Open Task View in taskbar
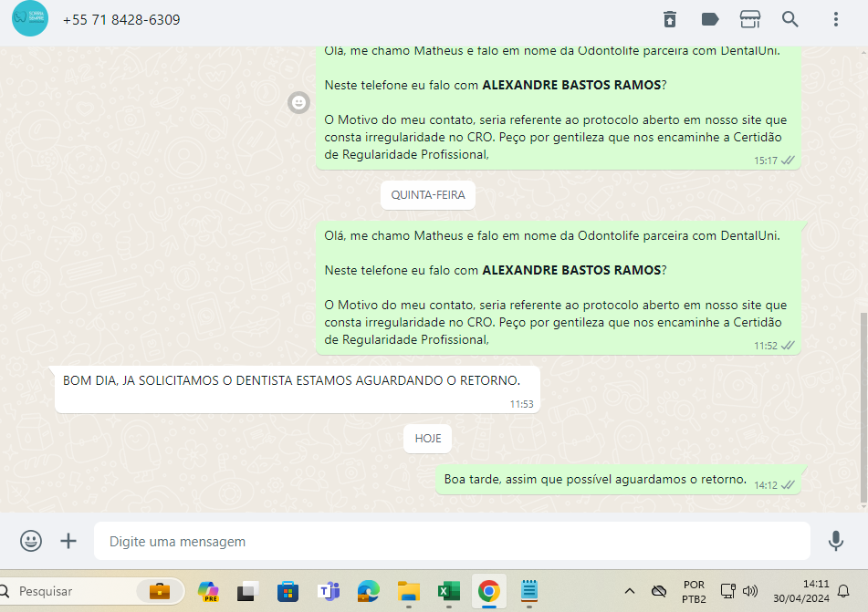This screenshot has width=868, height=612. click(x=247, y=591)
